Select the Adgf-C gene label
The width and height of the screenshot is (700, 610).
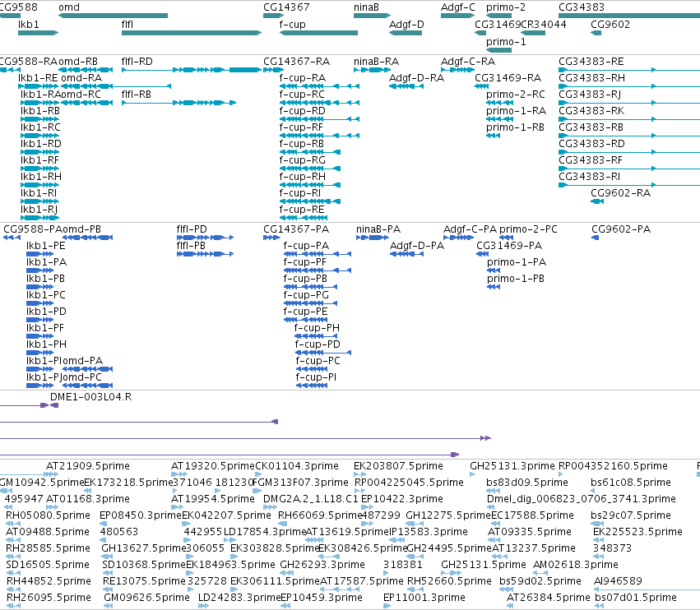click(458, 7)
